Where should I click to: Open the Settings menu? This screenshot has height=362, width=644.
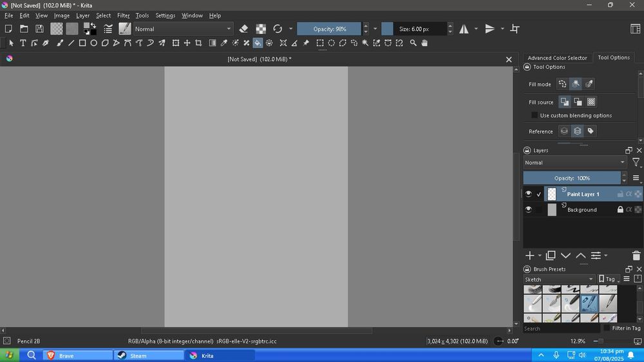point(165,15)
